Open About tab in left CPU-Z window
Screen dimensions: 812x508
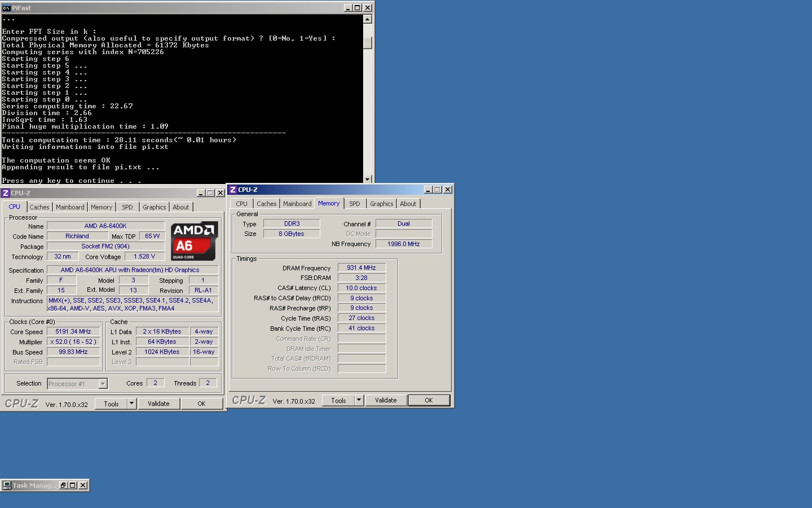pyautogui.click(x=181, y=207)
